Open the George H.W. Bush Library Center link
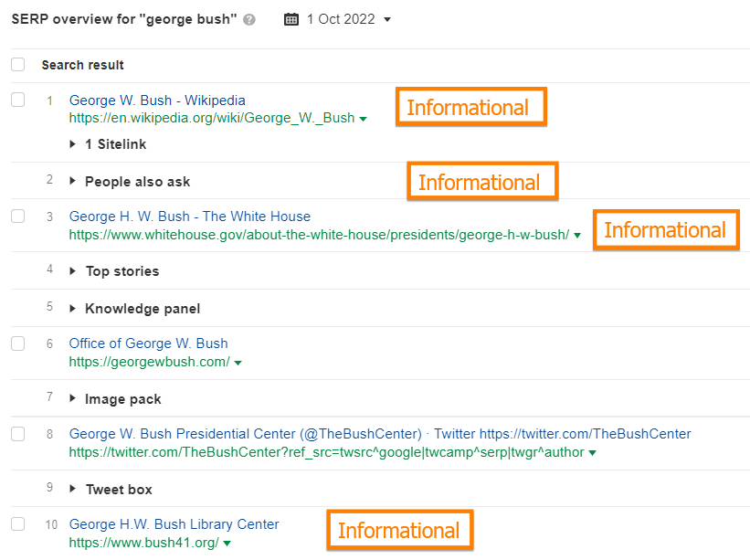Viewport: 750px width, 560px height. [x=174, y=524]
